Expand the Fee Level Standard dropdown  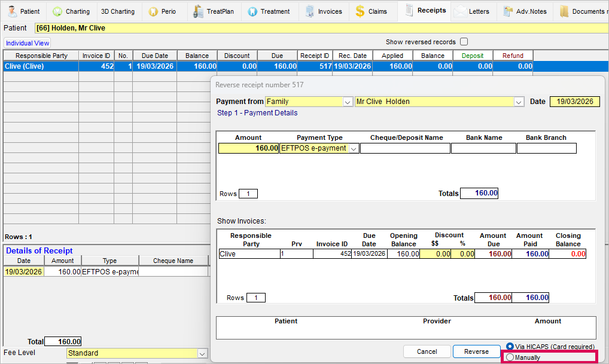pos(201,353)
